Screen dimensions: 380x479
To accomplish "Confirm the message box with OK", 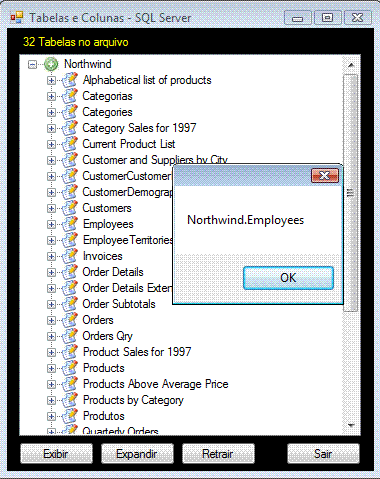I will pos(288,278).
